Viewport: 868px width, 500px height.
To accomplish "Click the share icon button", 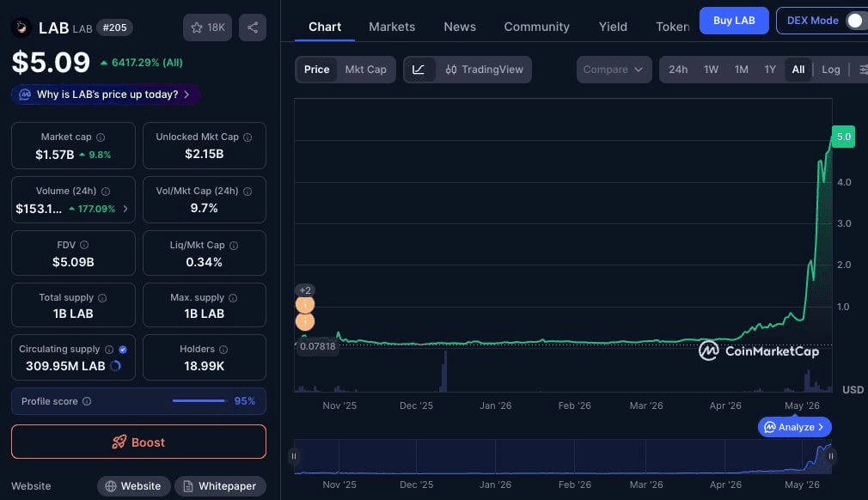I will click(253, 27).
